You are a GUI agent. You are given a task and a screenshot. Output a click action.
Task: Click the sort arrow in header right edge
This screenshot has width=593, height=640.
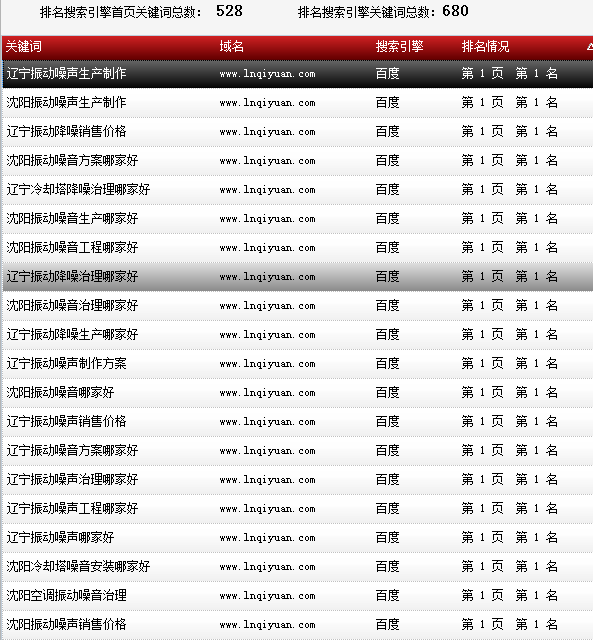[590, 47]
